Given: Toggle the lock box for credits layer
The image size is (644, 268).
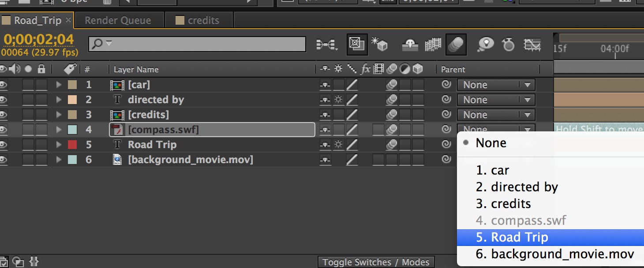Looking at the screenshot, I should pos(41,115).
